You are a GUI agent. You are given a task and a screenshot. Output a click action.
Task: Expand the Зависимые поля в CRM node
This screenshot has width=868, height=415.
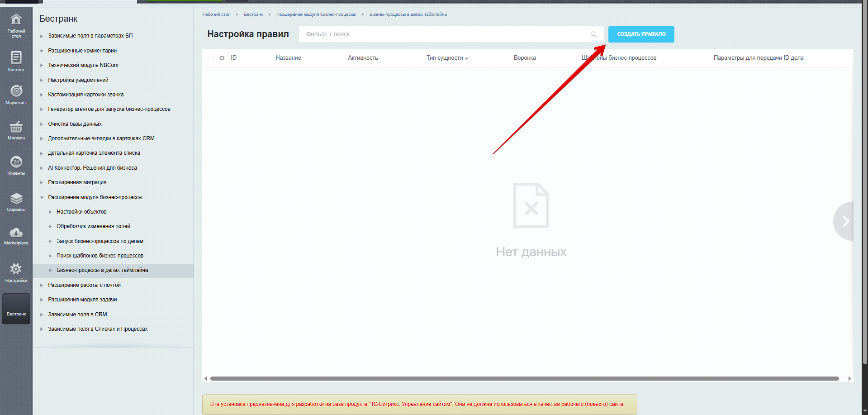coord(42,315)
